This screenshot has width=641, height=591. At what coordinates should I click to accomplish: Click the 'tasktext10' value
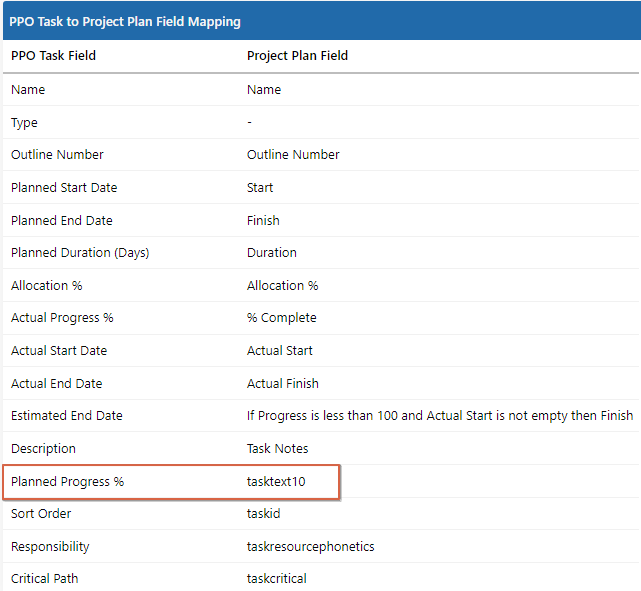(x=276, y=481)
